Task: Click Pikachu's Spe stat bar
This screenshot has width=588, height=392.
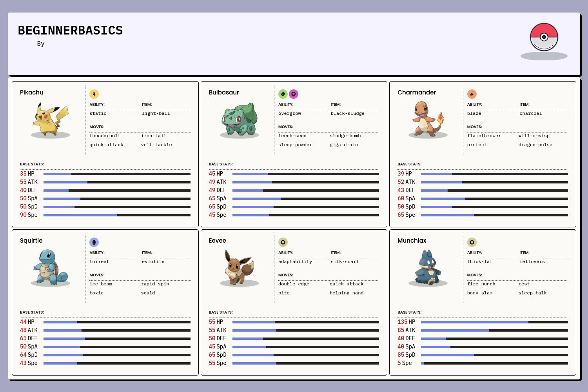Action: (x=117, y=215)
